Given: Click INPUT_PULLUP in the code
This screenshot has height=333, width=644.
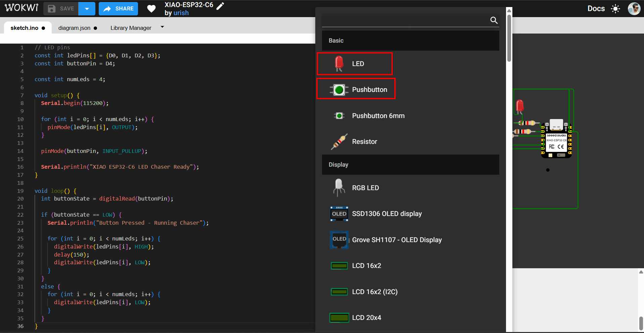Looking at the screenshot, I should pos(122,151).
